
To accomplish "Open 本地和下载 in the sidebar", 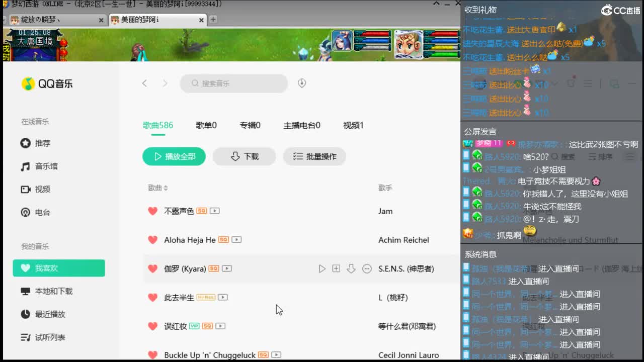I will coord(46,291).
